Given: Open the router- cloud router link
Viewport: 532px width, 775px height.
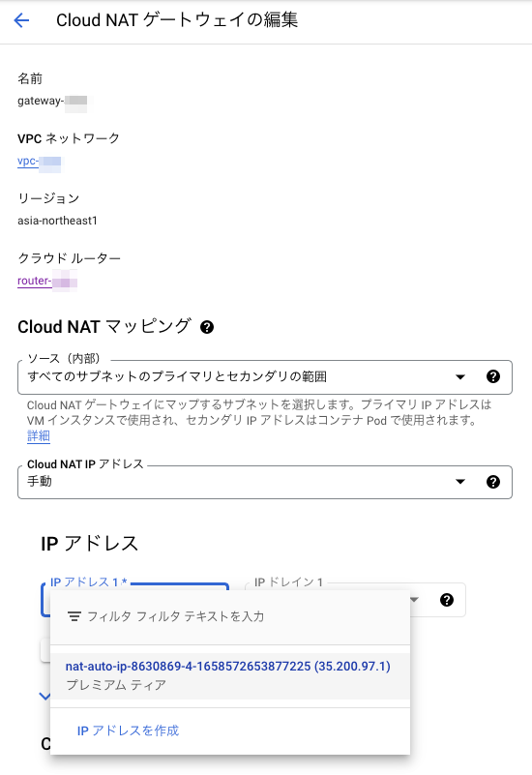Looking at the screenshot, I should tap(47, 281).
